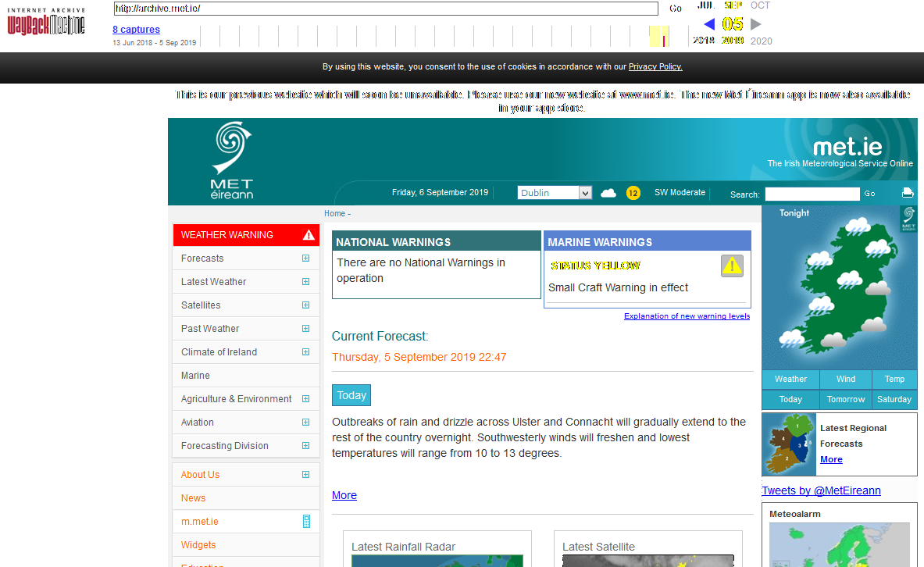Click the Wayback Go button
This screenshot has width=924, height=567.
point(676,9)
